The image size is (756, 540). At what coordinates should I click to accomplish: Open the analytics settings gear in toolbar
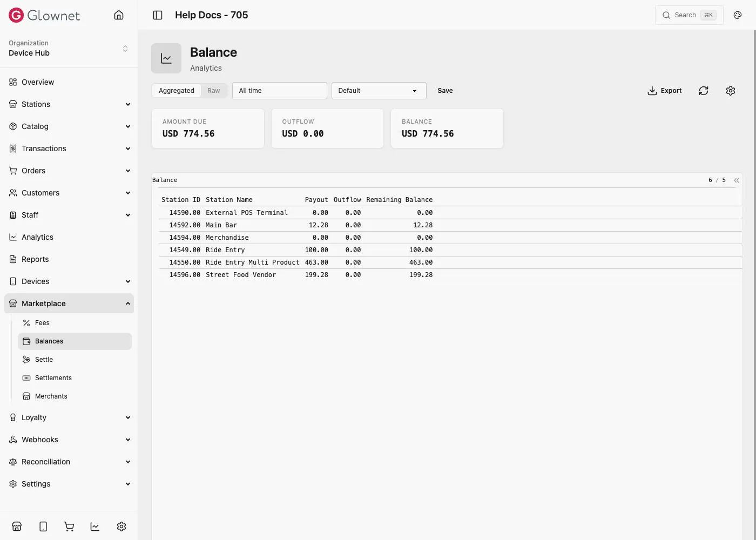pyautogui.click(x=731, y=91)
